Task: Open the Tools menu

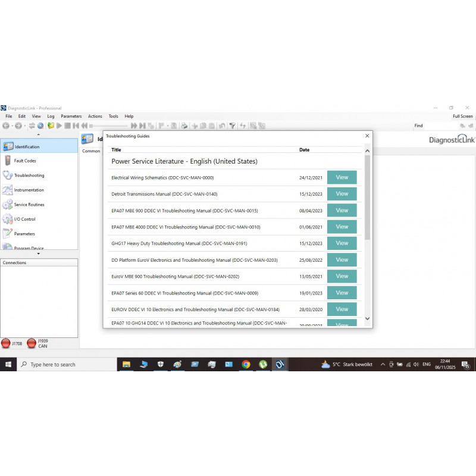Action: click(113, 116)
